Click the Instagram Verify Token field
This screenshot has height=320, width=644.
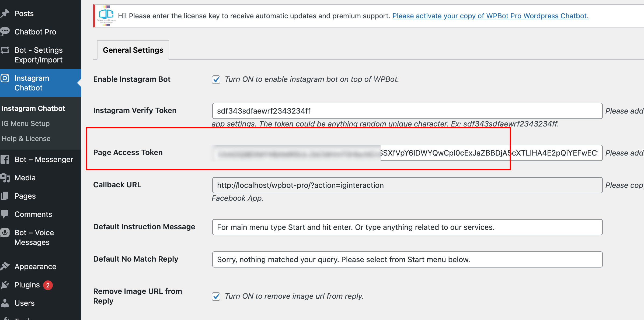pos(407,111)
